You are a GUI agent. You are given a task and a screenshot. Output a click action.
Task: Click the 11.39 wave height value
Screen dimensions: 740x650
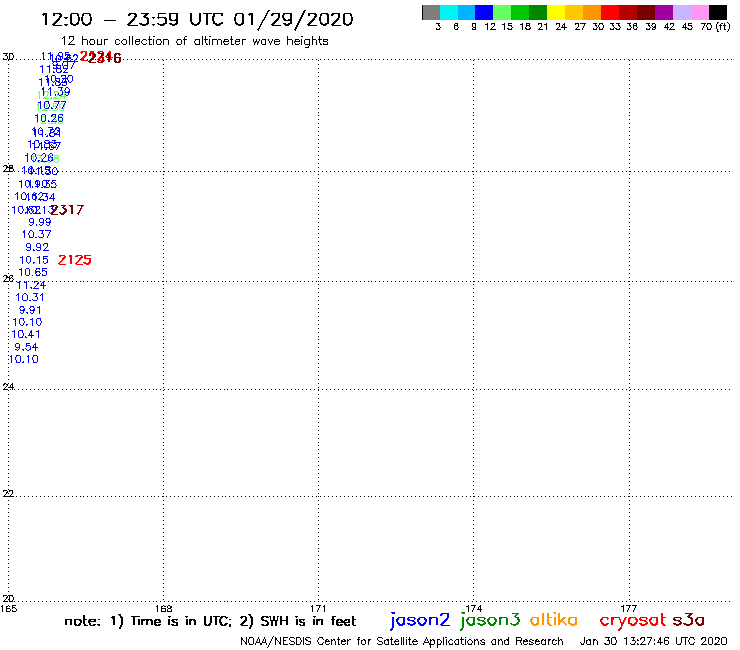coord(56,92)
